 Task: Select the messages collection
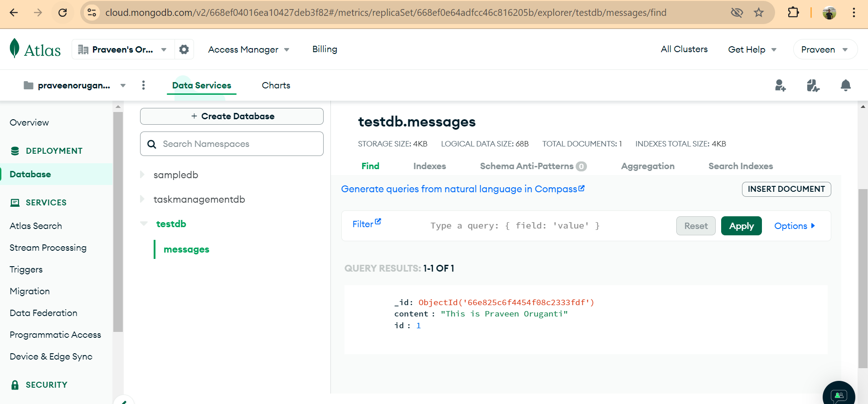186,249
